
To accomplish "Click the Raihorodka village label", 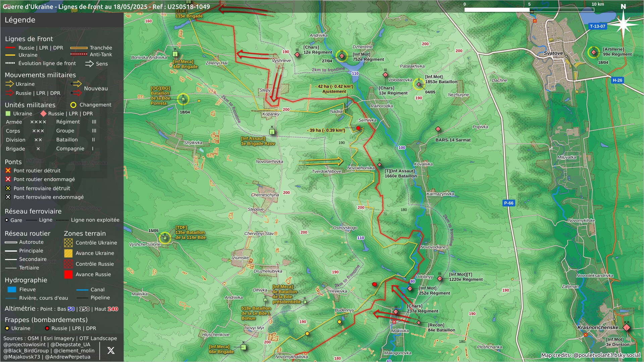I will (381, 106).
